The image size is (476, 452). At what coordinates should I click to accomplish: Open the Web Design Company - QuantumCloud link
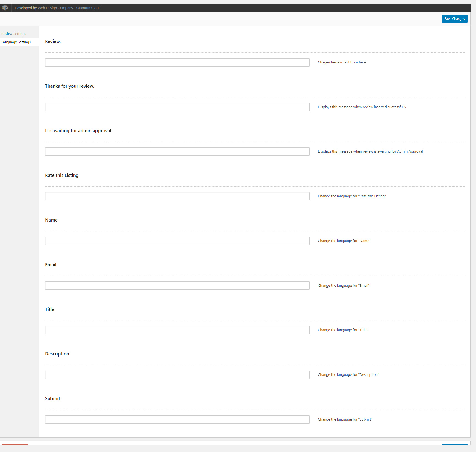(69, 8)
